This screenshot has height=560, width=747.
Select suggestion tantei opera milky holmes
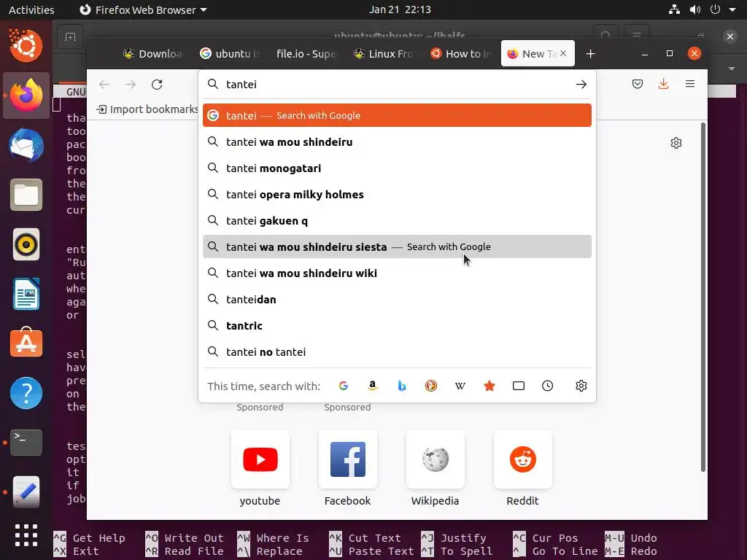(x=397, y=194)
